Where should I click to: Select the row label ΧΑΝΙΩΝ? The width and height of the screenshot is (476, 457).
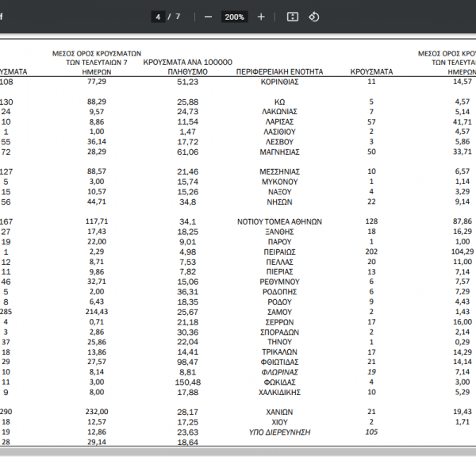[279, 413]
